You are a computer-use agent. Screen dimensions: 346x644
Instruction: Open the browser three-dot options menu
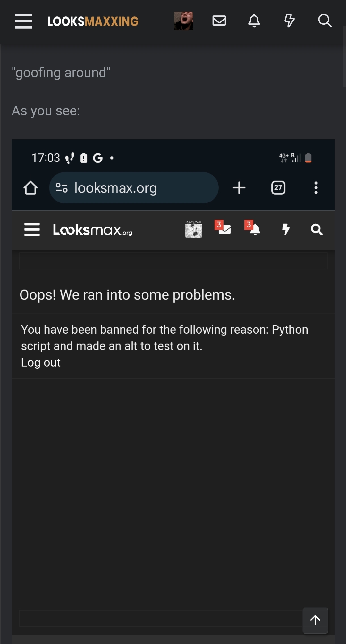[x=316, y=188]
